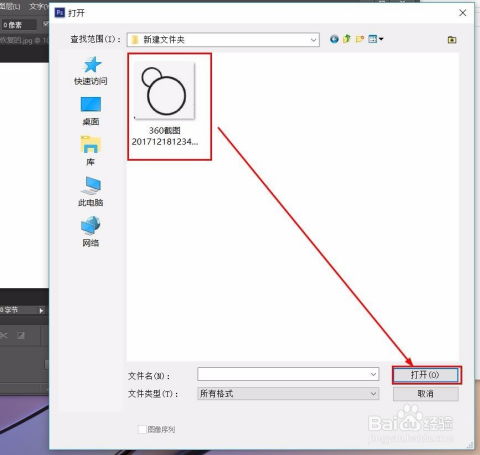480x455 pixels.
Task: Click the Photoshop Ps icon in dialog title
Action: (60, 13)
